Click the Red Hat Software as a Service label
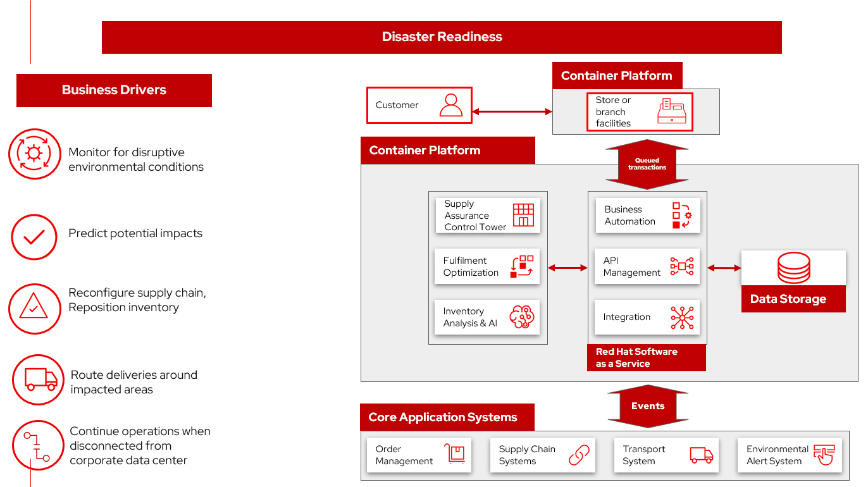This screenshot has height=487, width=868. pyautogui.click(x=647, y=357)
